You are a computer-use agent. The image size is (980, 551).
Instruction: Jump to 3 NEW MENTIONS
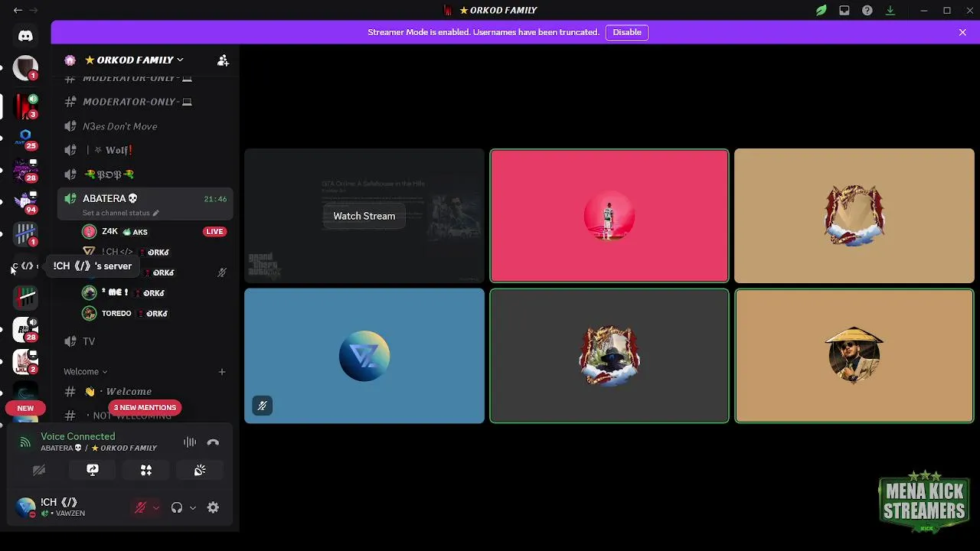coord(145,407)
